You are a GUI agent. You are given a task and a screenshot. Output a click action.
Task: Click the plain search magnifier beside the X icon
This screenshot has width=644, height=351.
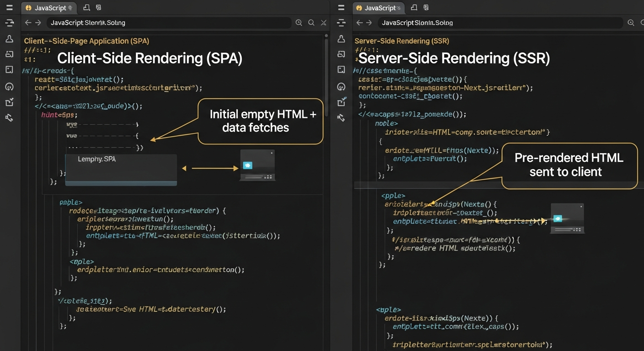[311, 23]
